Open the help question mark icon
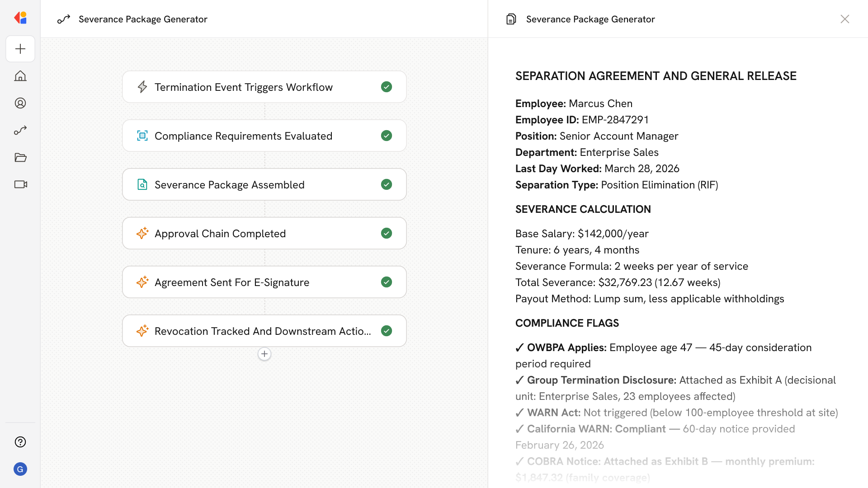868x488 pixels. [x=20, y=442]
